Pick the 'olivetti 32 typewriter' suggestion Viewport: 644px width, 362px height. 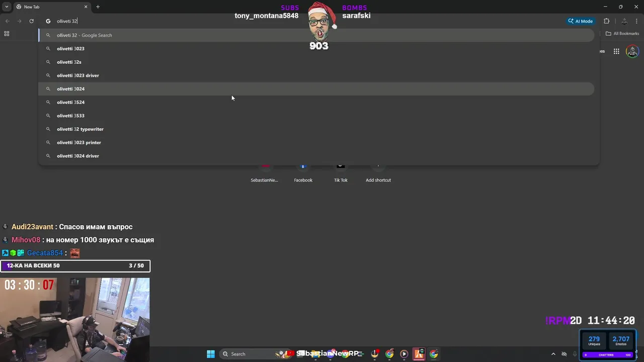[316, 129]
